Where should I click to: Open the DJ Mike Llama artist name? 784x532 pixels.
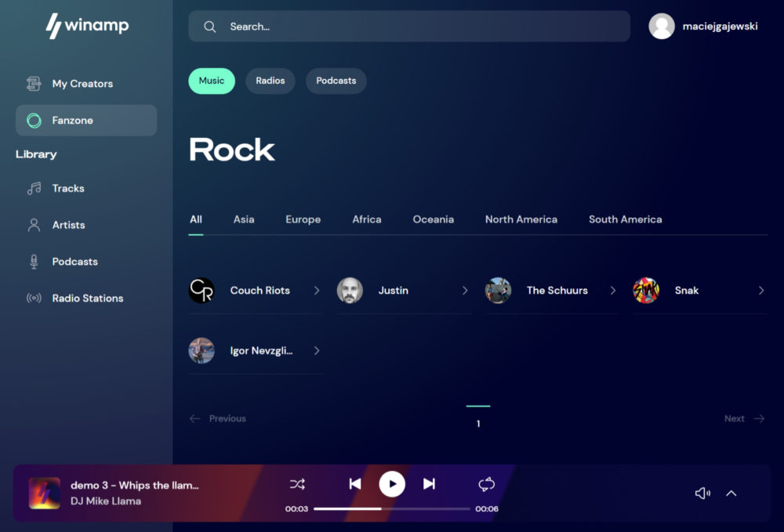click(x=106, y=501)
